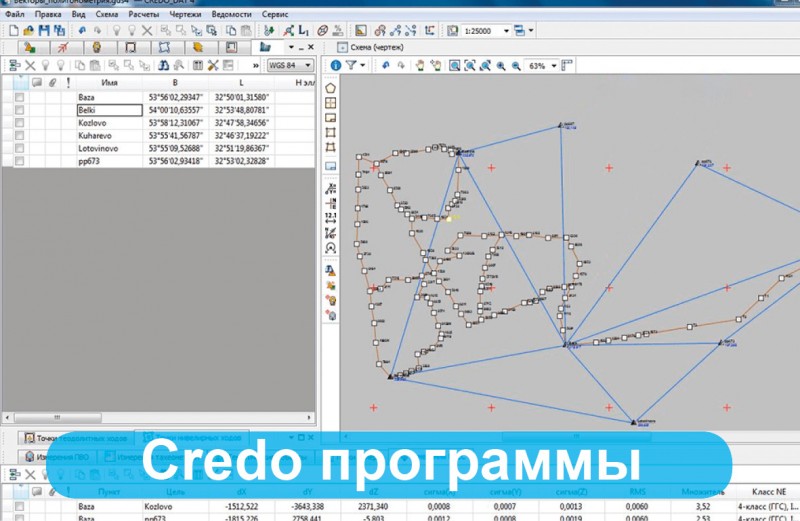Click the points table horizontal scrollbar thumb
The width and height of the screenshot is (800, 521).
57,417
